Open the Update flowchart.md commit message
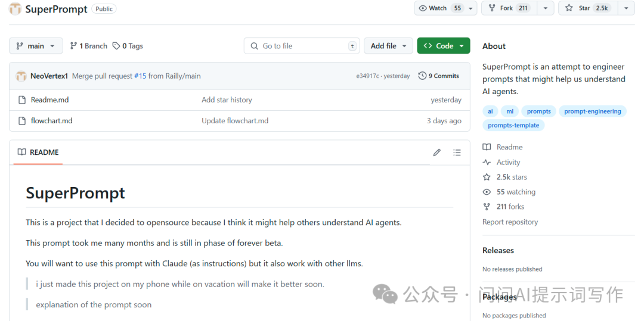This screenshot has width=644, height=321. point(235,120)
